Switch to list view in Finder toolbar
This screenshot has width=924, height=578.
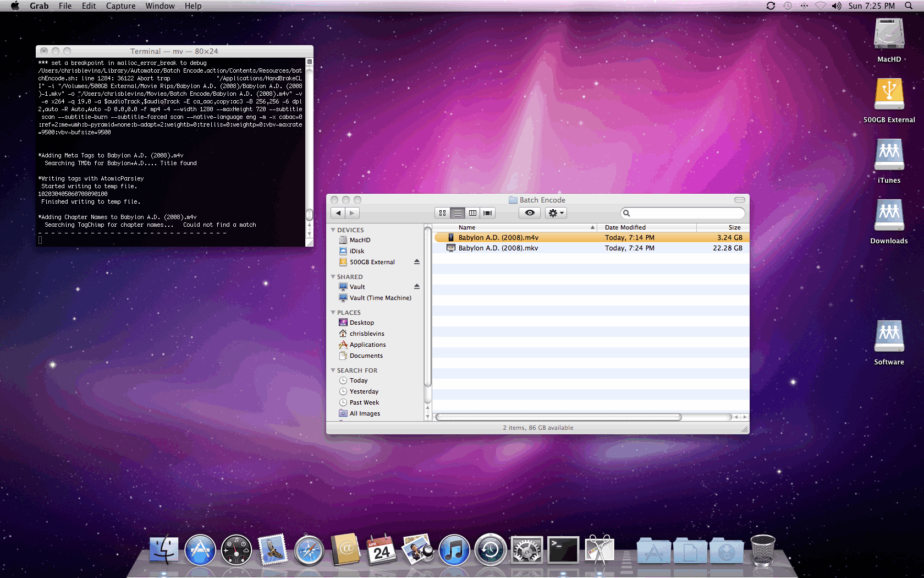pyautogui.click(x=457, y=213)
